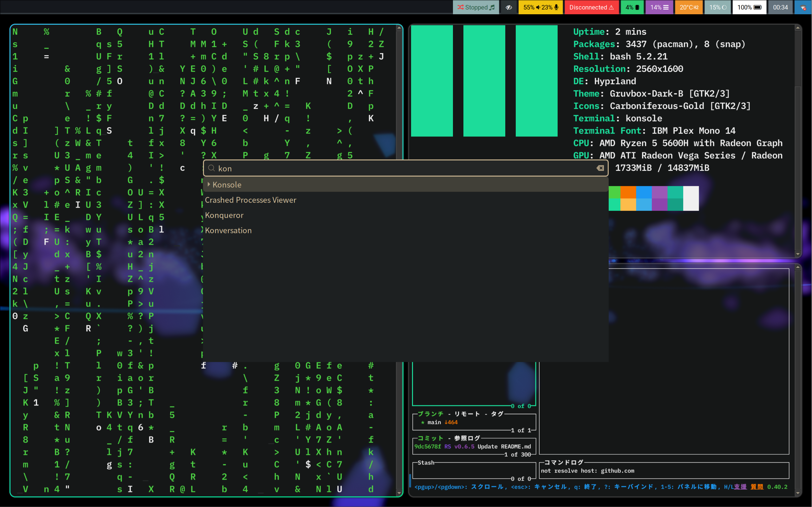Viewport: 812px width, 507px height.
Task: Click the volume and microphone module
Action: point(540,7)
